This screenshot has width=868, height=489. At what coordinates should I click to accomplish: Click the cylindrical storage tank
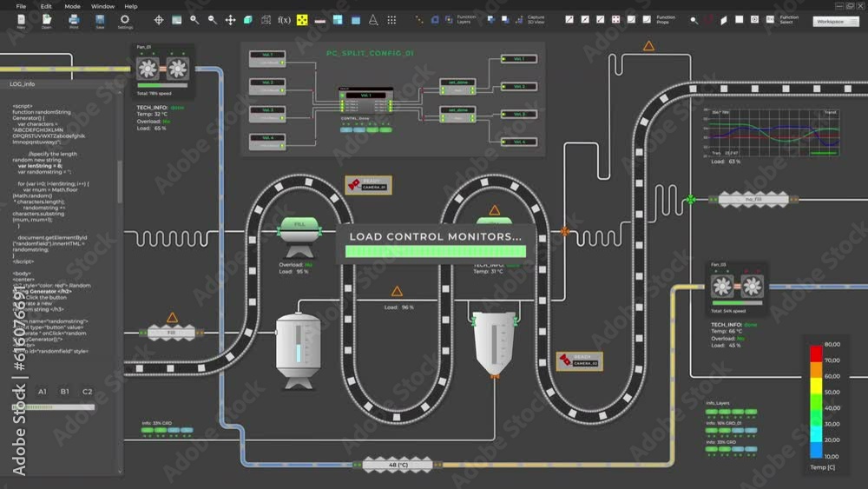[x=299, y=351]
